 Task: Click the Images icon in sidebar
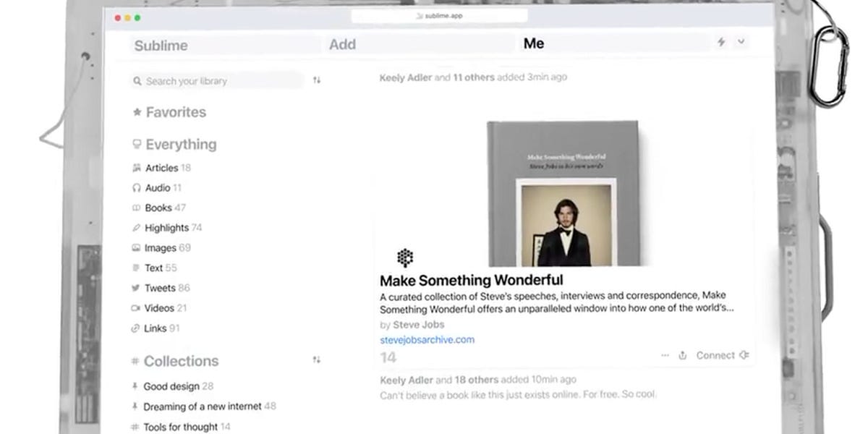click(137, 248)
